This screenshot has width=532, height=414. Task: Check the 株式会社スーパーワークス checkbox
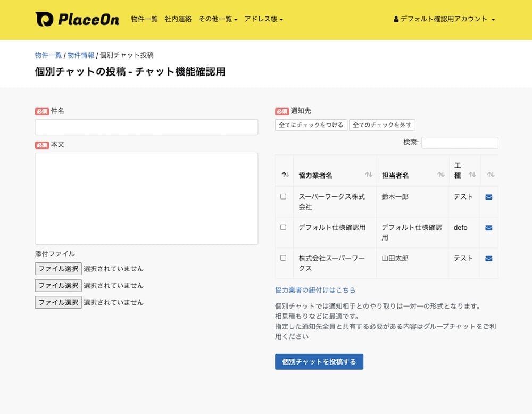pyautogui.click(x=284, y=258)
